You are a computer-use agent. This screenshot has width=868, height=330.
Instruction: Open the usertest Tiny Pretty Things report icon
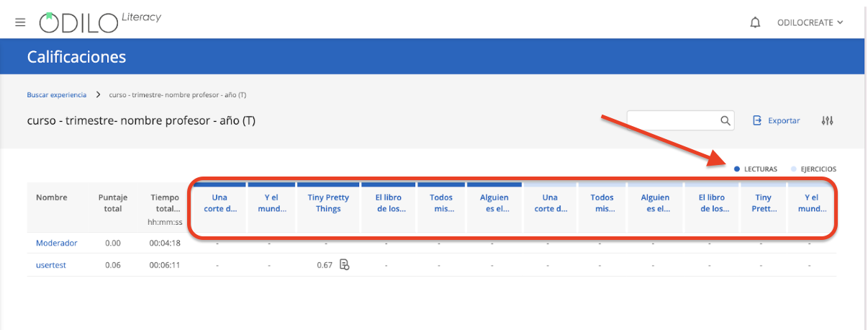coord(344,264)
